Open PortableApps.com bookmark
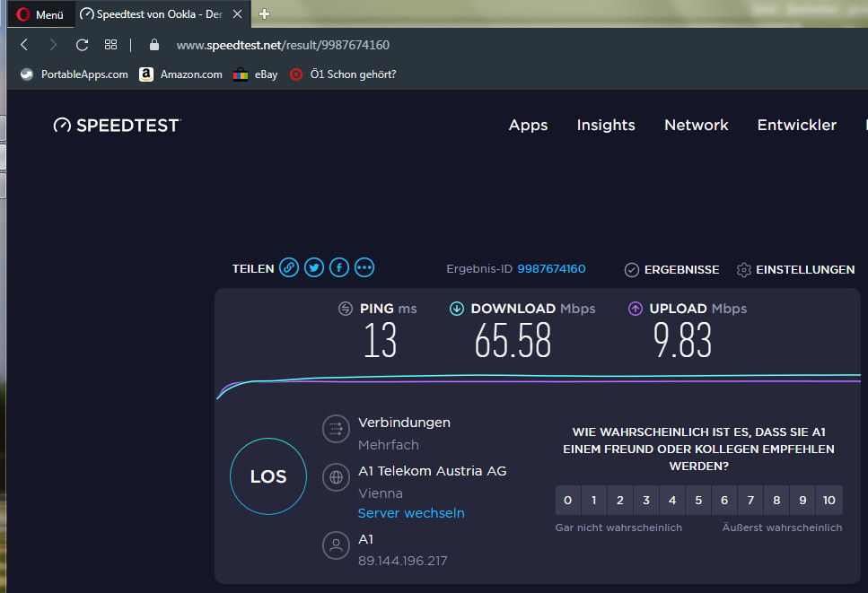The width and height of the screenshot is (868, 593). [75, 74]
